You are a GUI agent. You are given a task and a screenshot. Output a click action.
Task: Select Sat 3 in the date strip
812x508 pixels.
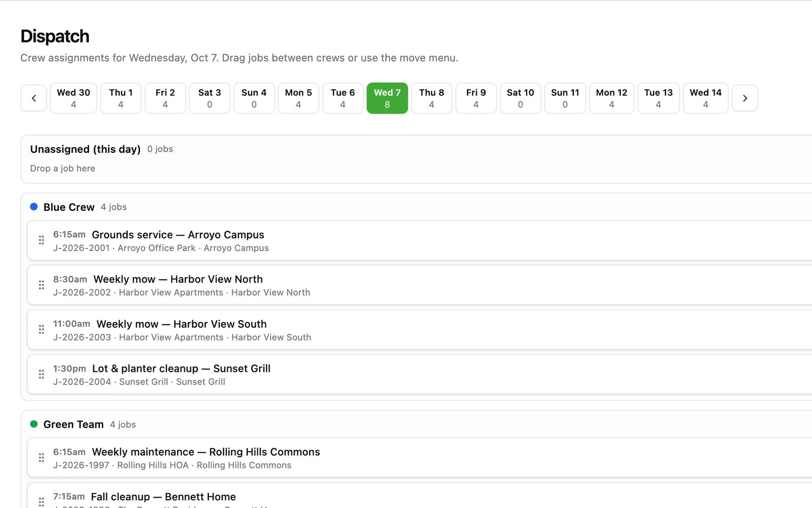(210, 98)
